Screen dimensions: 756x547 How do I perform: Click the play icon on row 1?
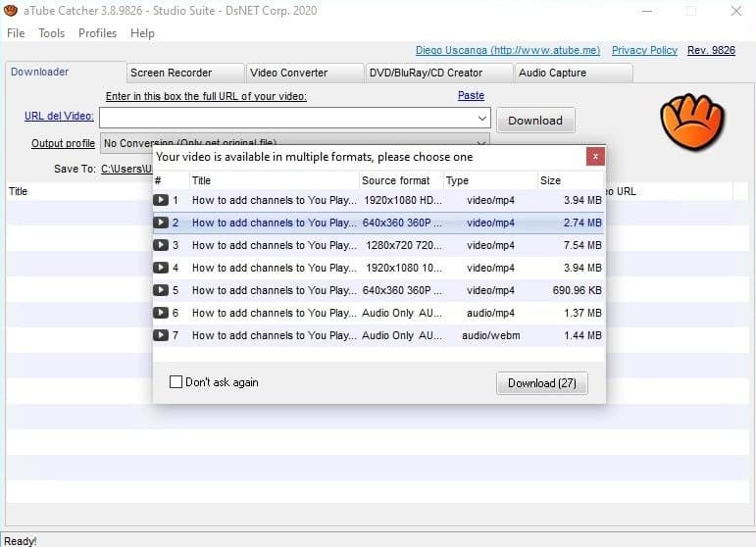pos(161,200)
